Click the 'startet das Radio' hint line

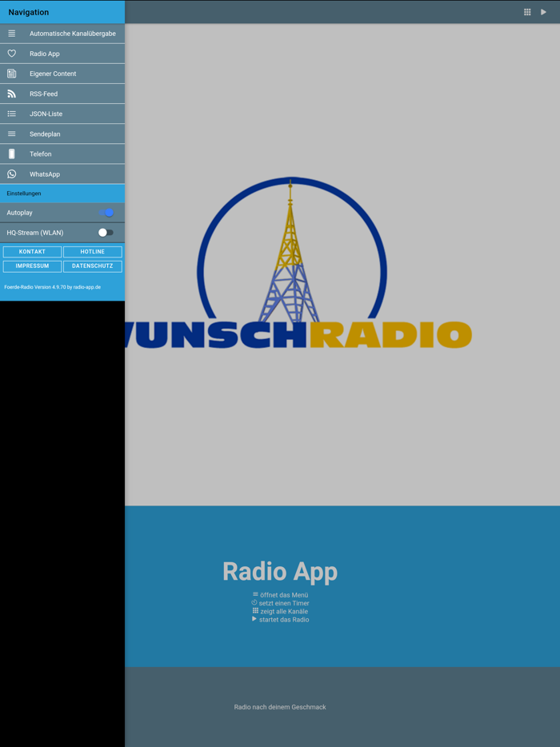click(280, 619)
